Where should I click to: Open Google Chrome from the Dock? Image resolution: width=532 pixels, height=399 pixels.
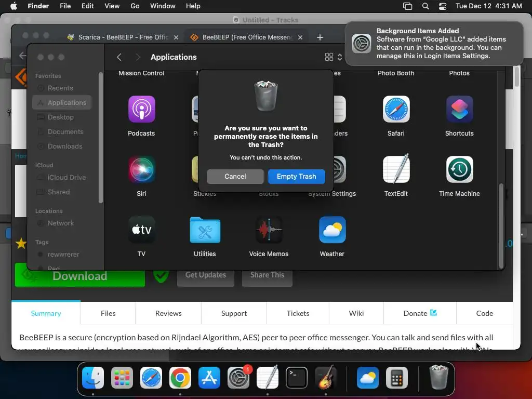[180, 378]
